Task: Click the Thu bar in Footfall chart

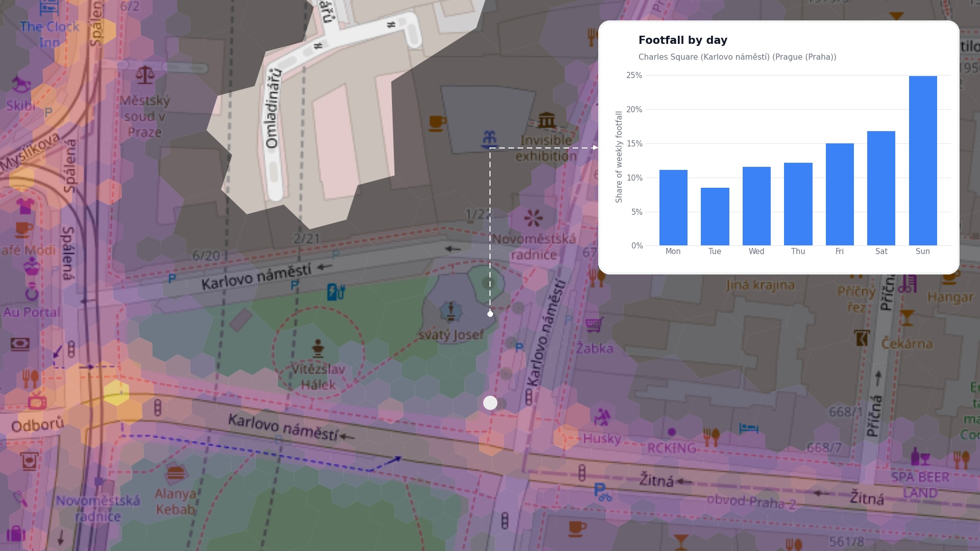Action: (x=798, y=204)
